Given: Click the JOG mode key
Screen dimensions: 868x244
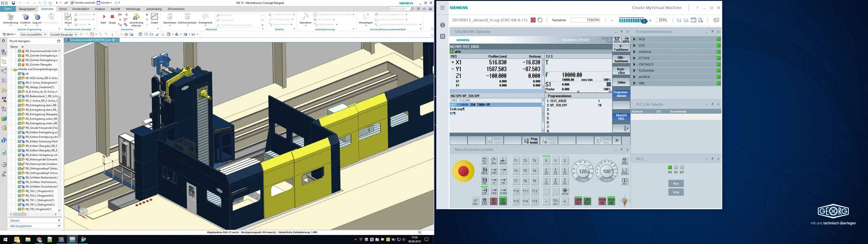Looking at the screenshot, I should coord(484,160).
